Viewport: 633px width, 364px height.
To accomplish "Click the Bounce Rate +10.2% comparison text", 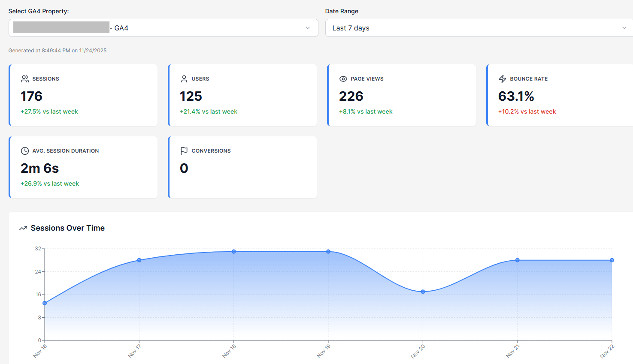I will pyautogui.click(x=527, y=111).
